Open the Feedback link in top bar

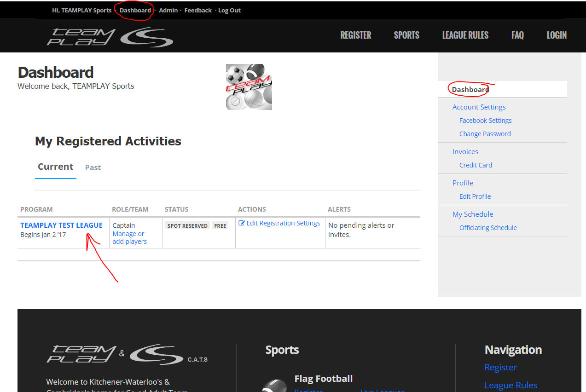pyautogui.click(x=198, y=10)
